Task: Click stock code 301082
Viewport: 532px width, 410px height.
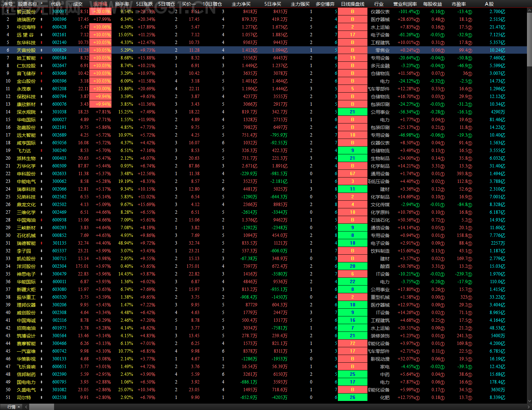Action: pyautogui.click(x=59, y=390)
